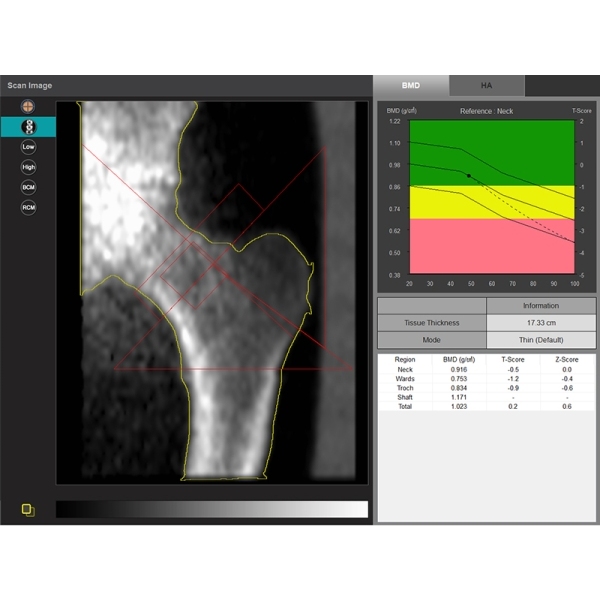This screenshot has width=600, height=600.
Task: Select the Troch row in results table
Action: click(486, 389)
